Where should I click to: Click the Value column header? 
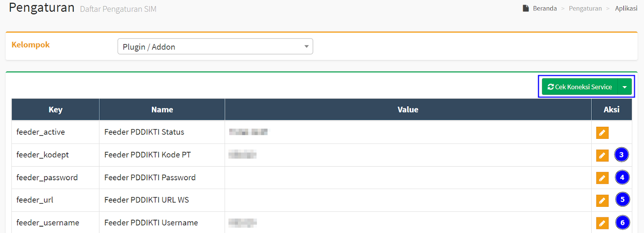click(x=408, y=109)
